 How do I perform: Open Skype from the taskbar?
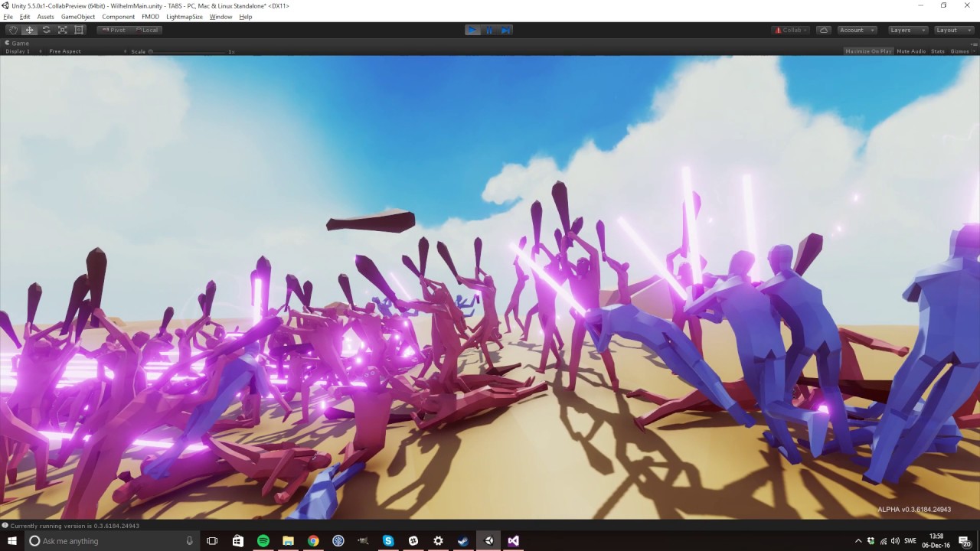click(388, 540)
